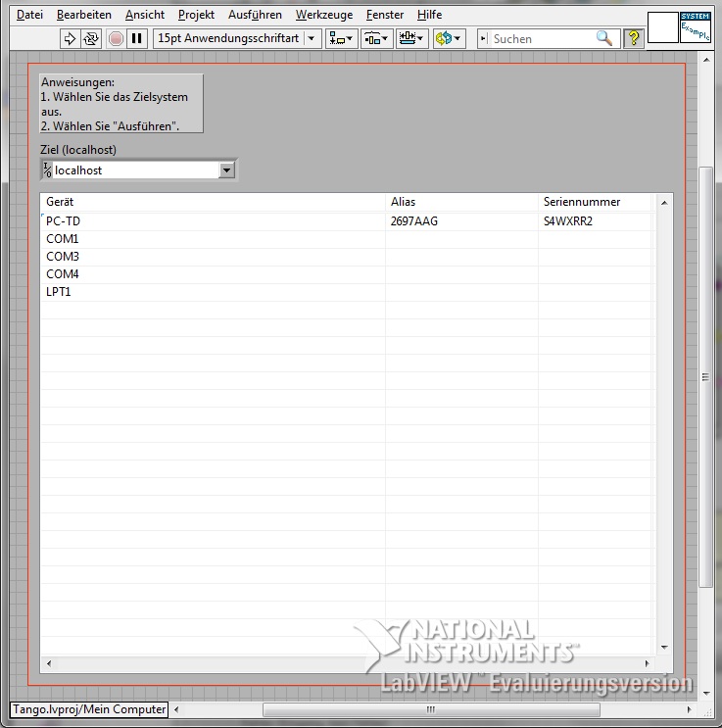Click the Ziel (localhost) label

[78, 150]
